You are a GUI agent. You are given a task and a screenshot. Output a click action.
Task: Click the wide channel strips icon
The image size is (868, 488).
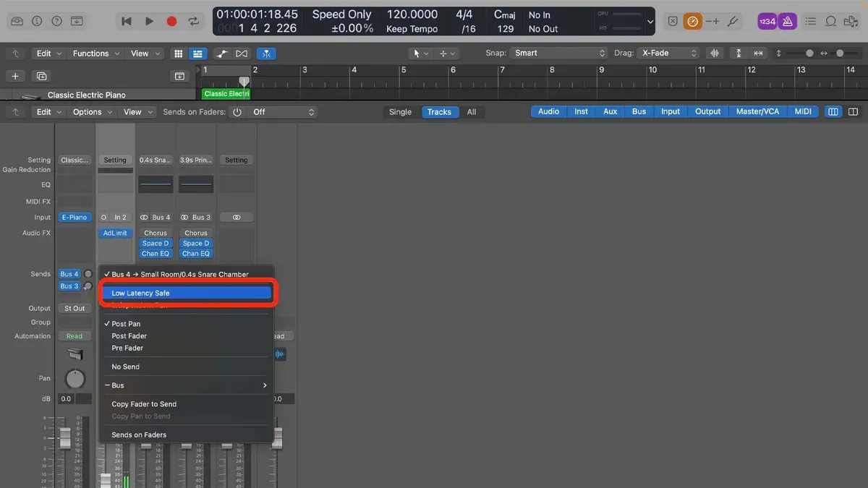853,112
